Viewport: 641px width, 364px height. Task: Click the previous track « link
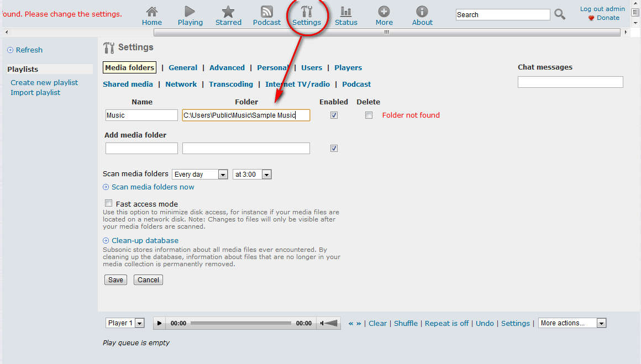[x=351, y=324]
